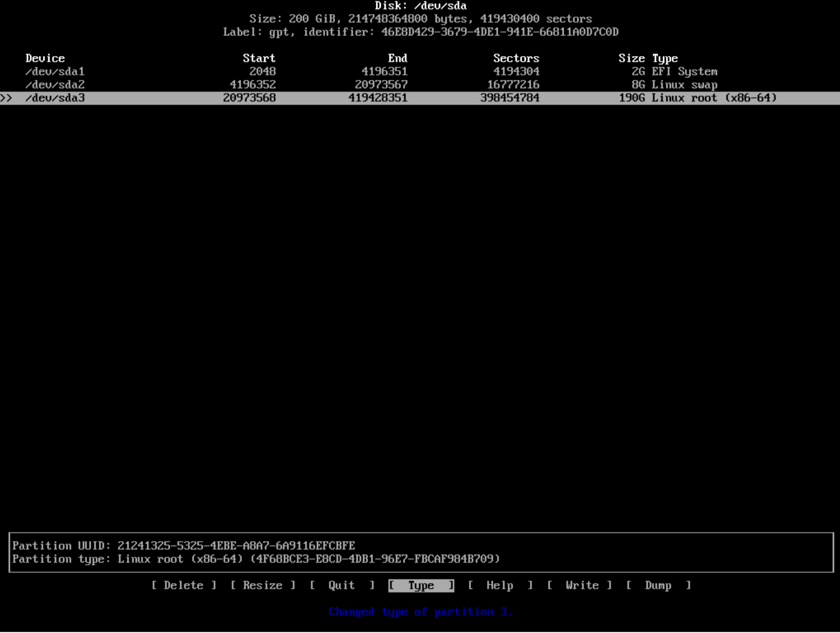Click the 'Changed type of partition 3' message
The height and width of the screenshot is (633, 840).
pos(420,612)
